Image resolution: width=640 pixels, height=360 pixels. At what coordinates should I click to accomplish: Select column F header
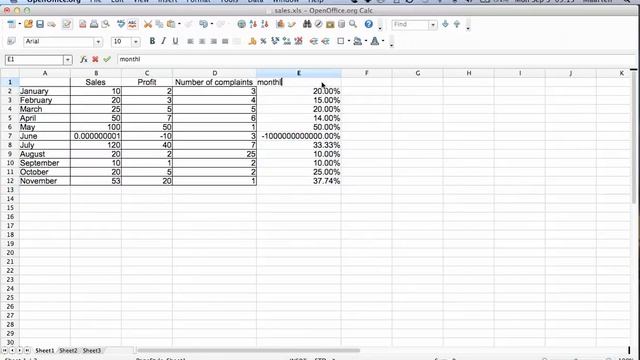(x=367, y=73)
